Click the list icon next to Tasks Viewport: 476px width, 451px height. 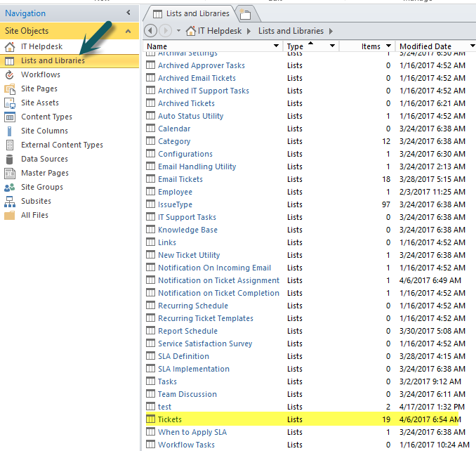pos(150,381)
